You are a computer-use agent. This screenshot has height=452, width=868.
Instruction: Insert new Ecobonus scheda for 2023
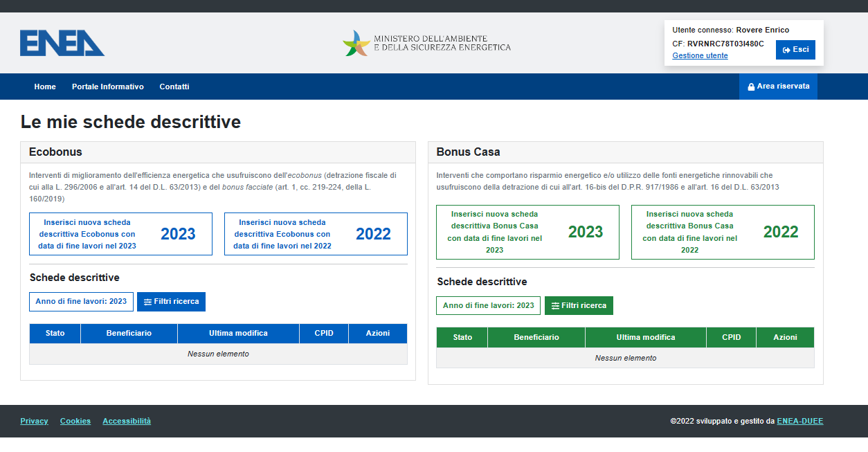coord(120,234)
